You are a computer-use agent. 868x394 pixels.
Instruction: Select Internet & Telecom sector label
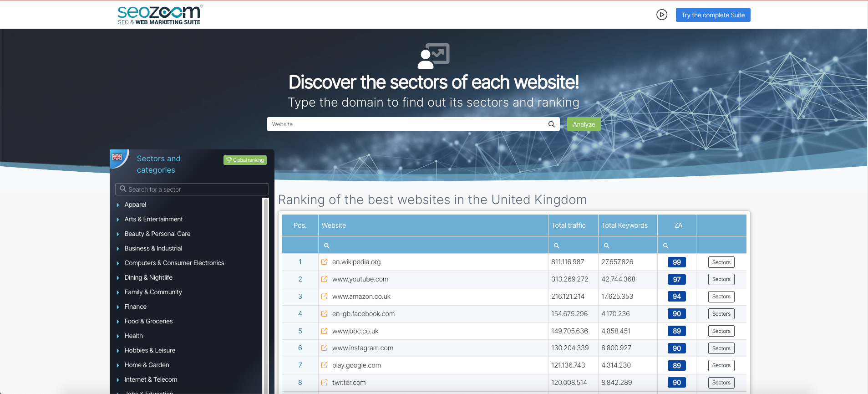(x=151, y=379)
